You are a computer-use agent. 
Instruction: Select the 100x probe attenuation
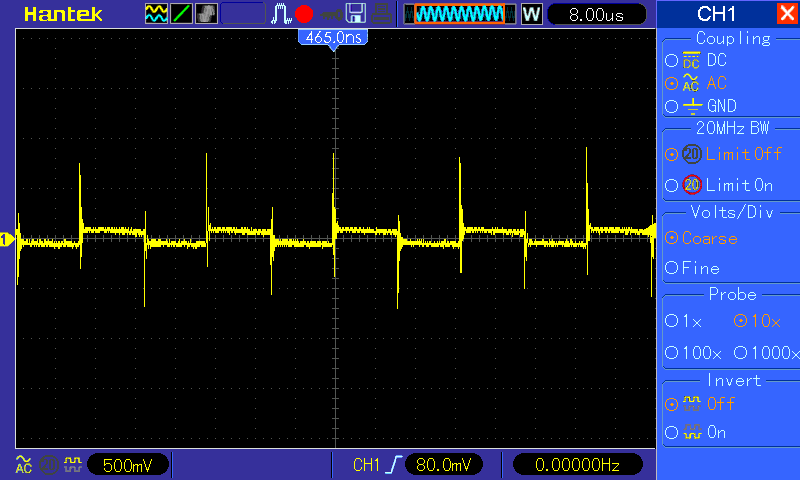pos(693,352)
